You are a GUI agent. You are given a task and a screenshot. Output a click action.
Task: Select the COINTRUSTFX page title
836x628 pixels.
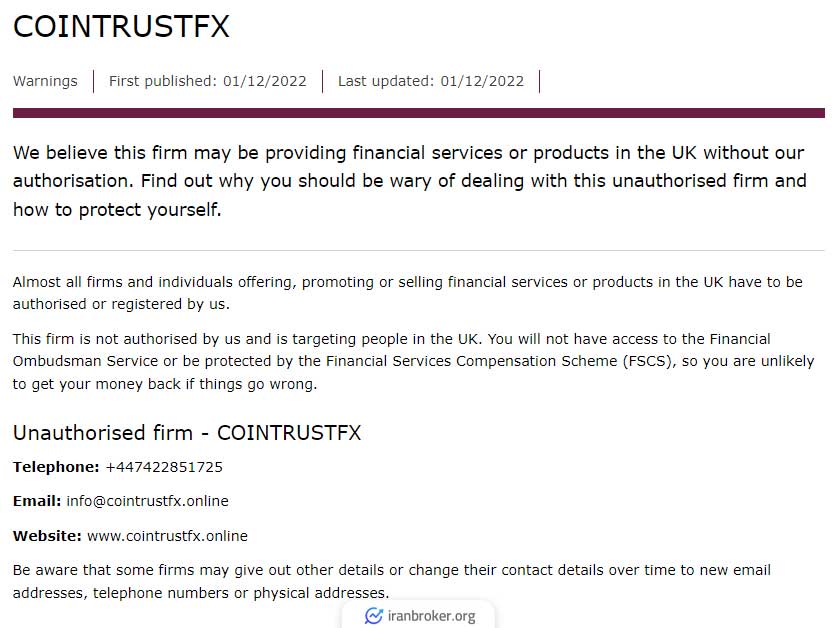121,26
